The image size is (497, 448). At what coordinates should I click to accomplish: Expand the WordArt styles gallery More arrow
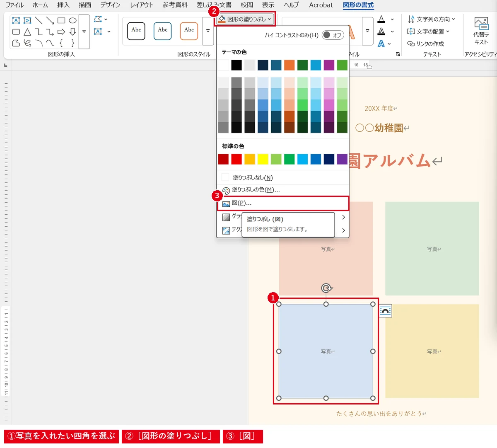coord(367,31)
